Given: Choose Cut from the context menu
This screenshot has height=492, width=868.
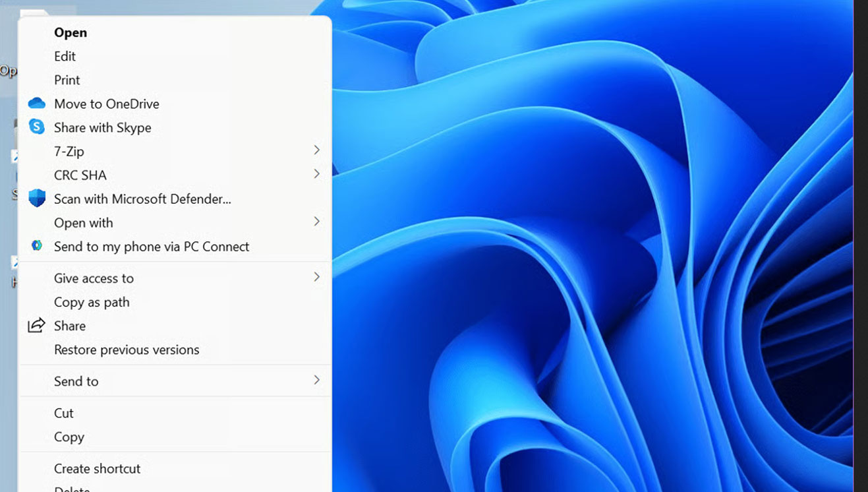Looking at the screenshot, I should coord(63,413).
